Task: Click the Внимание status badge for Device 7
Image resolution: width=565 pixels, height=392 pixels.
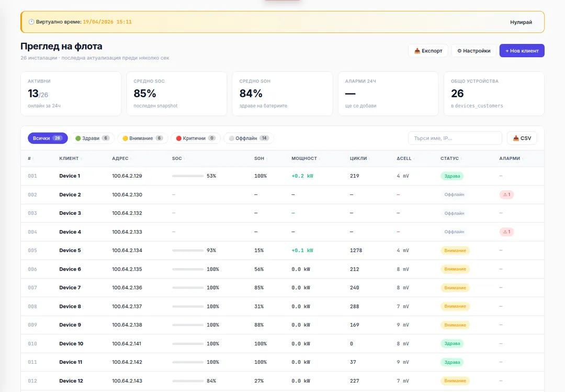Action: coord(455,287)
